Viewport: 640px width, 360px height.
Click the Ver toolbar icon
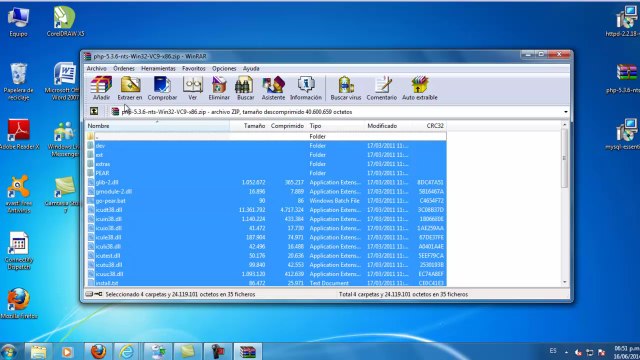[x=193, y=88]
